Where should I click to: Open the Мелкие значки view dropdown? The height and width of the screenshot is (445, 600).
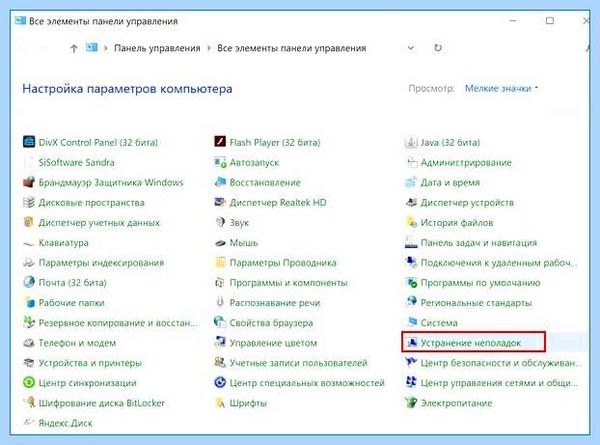click(501, 88)
